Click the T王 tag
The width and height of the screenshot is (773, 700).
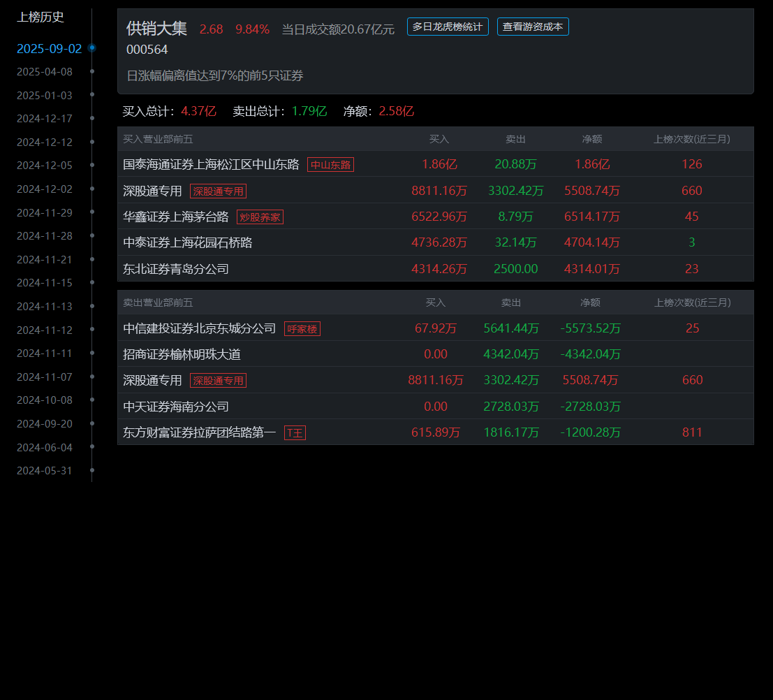(x=295, y=432)
